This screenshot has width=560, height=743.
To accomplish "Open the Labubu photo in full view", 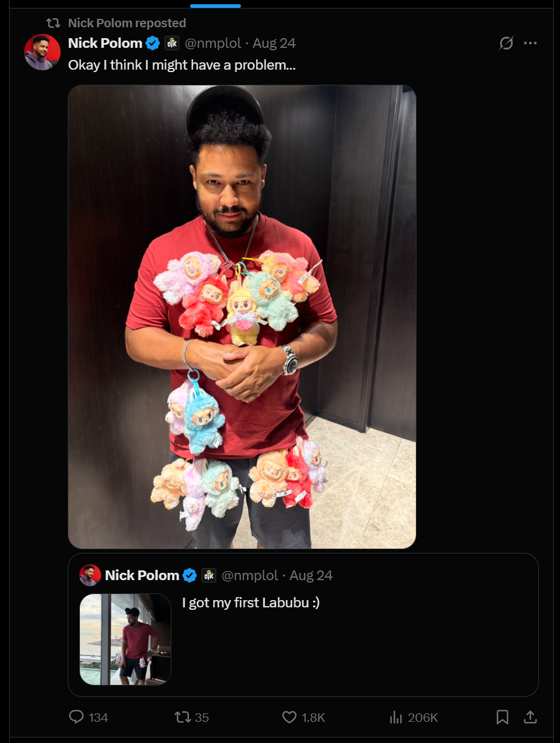I will [242, 317].
